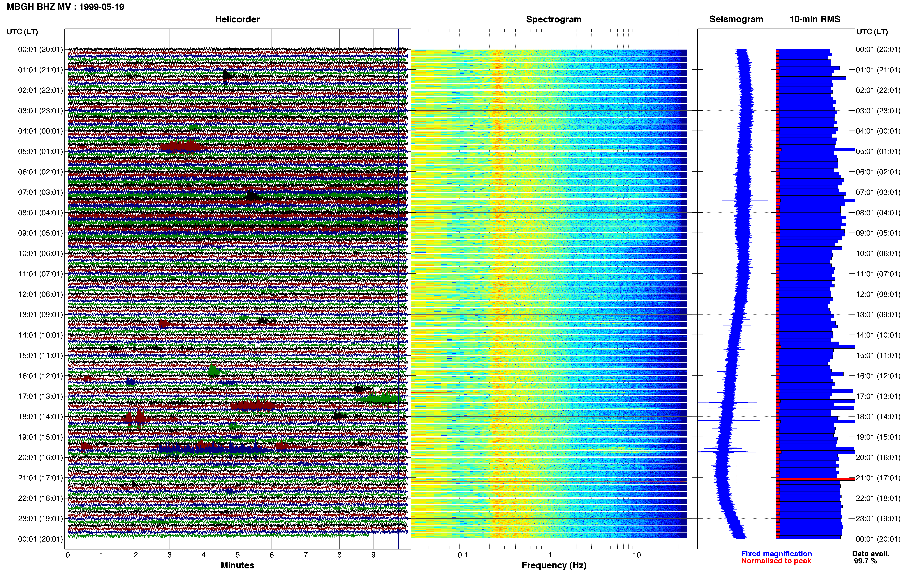Click '13:01 (09:01)' on the left time axis
924x578 pixels.
click(40, 315)
